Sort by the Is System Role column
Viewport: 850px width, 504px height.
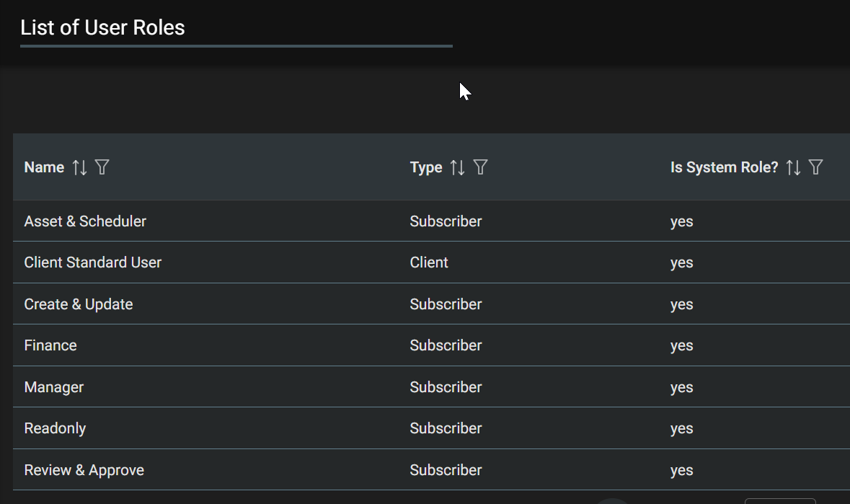[x=793, y=167]
